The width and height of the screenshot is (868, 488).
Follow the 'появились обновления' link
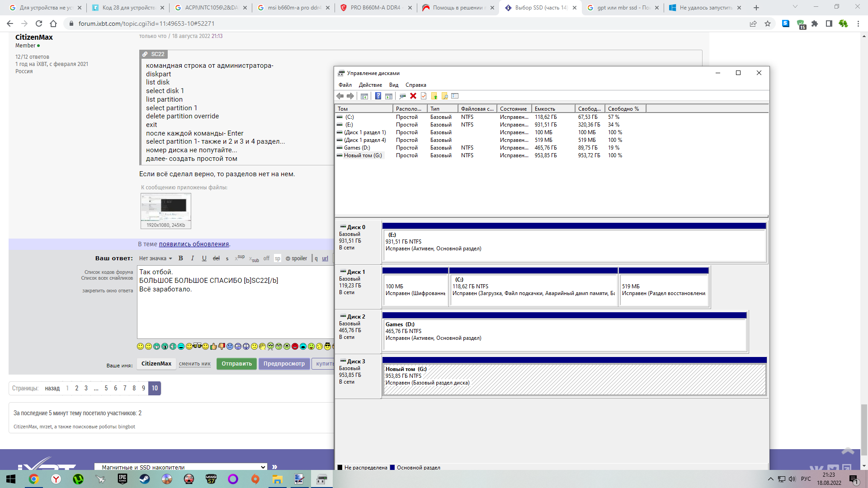(194, 244)
